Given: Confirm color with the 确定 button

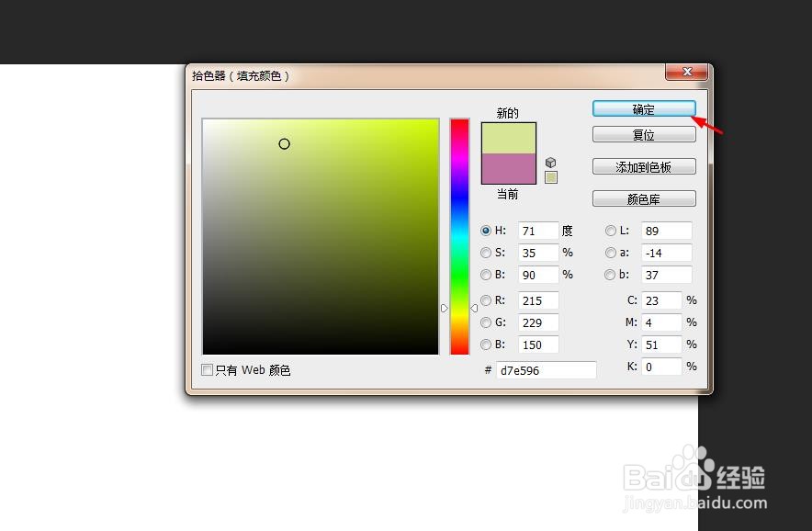Looking at the screenshot, I should pyautogui.click(x=644, y=108).
